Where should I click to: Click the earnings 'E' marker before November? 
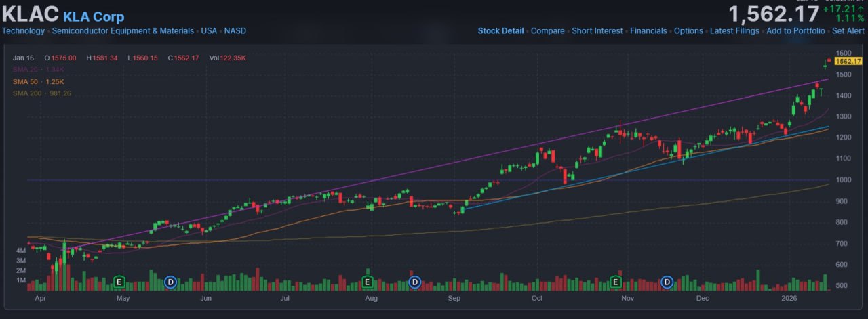point(616,281)
